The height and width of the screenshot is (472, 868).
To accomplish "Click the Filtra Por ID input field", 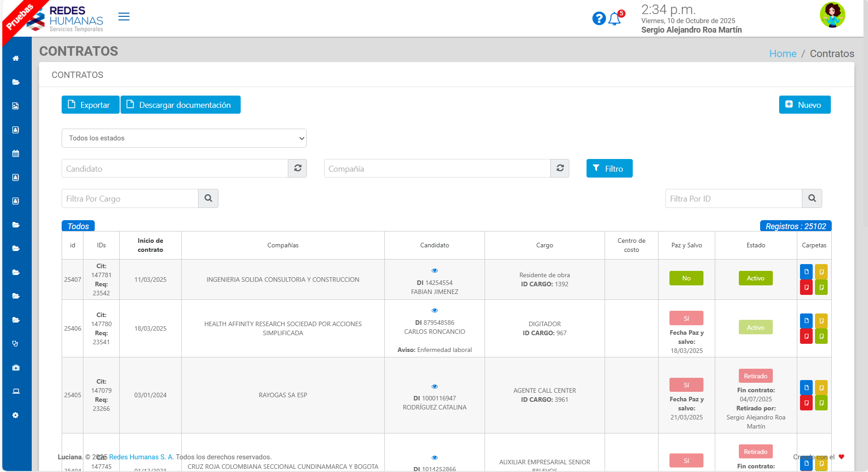I will [733, 198].
